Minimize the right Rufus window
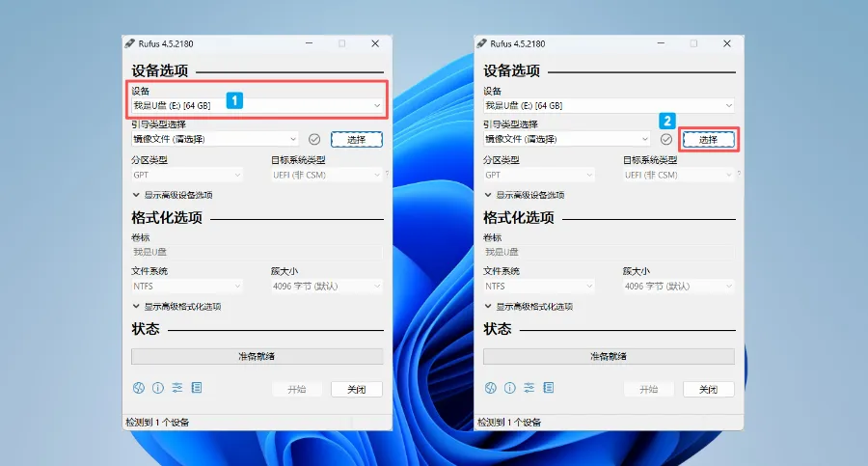 (x=661, y=43)
